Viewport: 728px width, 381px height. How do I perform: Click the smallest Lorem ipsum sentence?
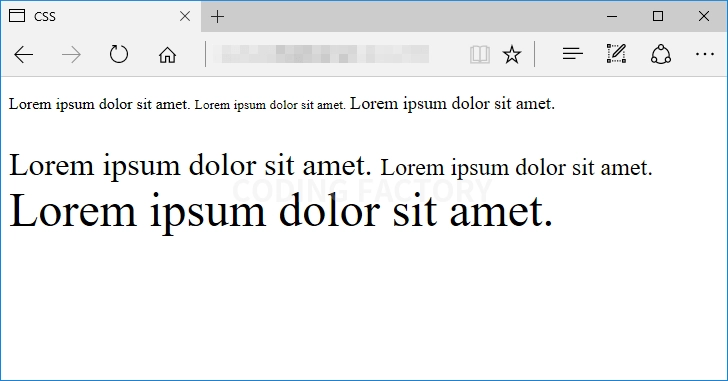[270, 105]
